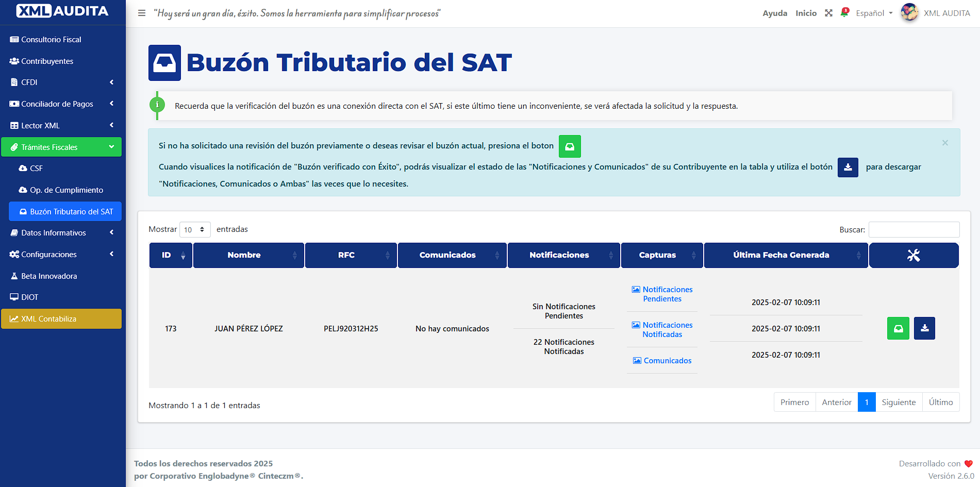This screenshot has width=980, height=487.
Task: Expand Conciliador de Pagos menu
Action: (61, 104)
